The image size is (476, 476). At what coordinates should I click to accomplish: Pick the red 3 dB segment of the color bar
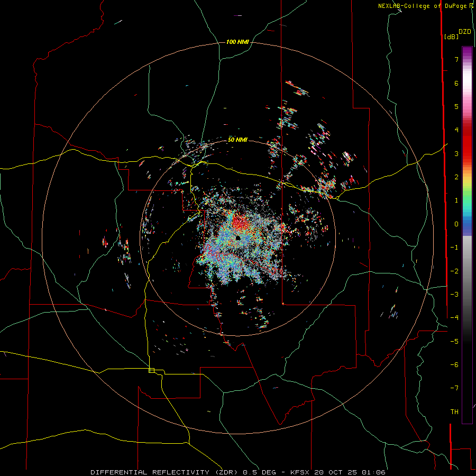pyautogui.click(x=467, y=153)
